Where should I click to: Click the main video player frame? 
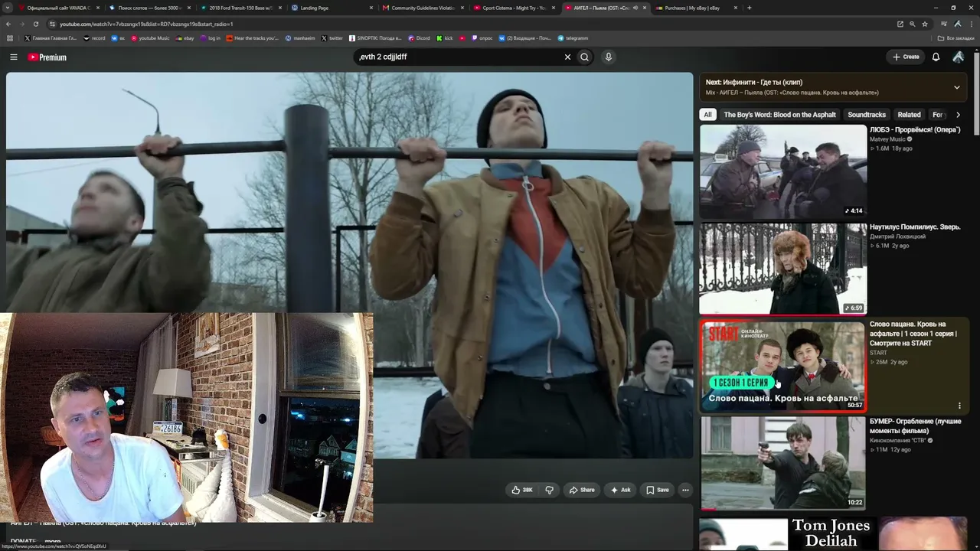349,266
